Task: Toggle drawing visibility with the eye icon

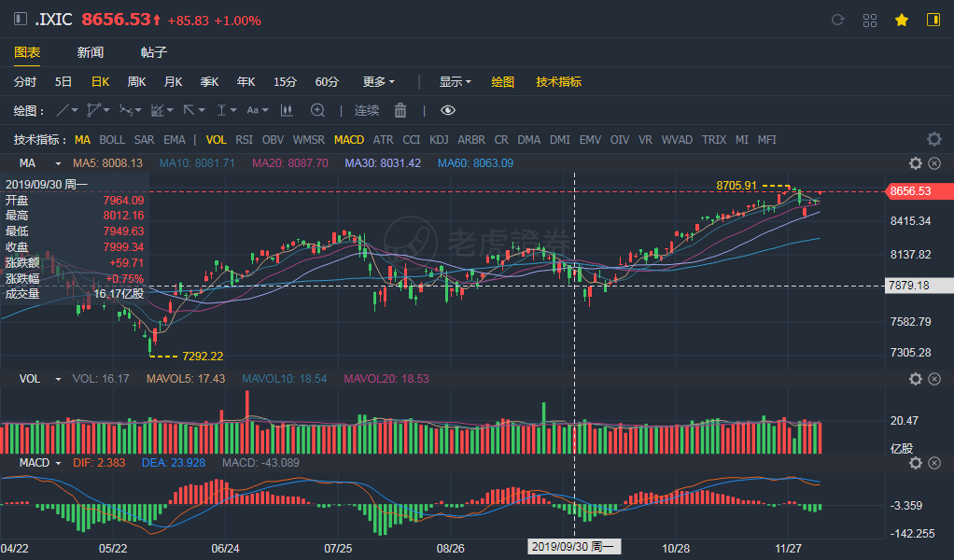Action: click(x=448, y=110)
